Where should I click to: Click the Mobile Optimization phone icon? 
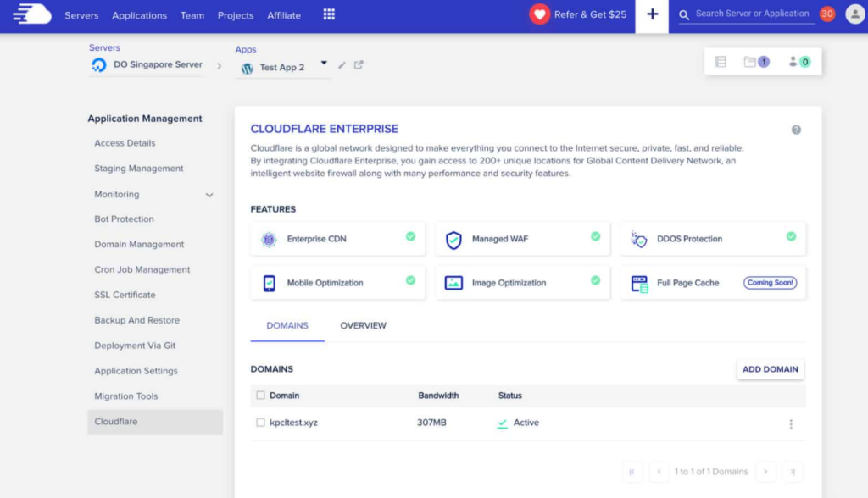pyautogui.click(x=269, y=283)
